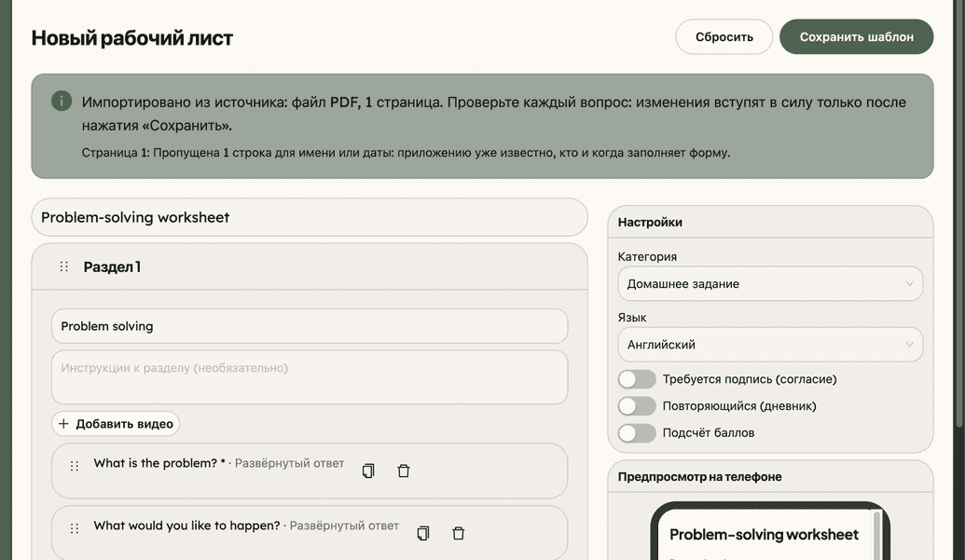Image resolution: width=965 pixels, height=560 pixels.
Task: Grab the drag handle of Раздел 1
Action: [64, 266]
